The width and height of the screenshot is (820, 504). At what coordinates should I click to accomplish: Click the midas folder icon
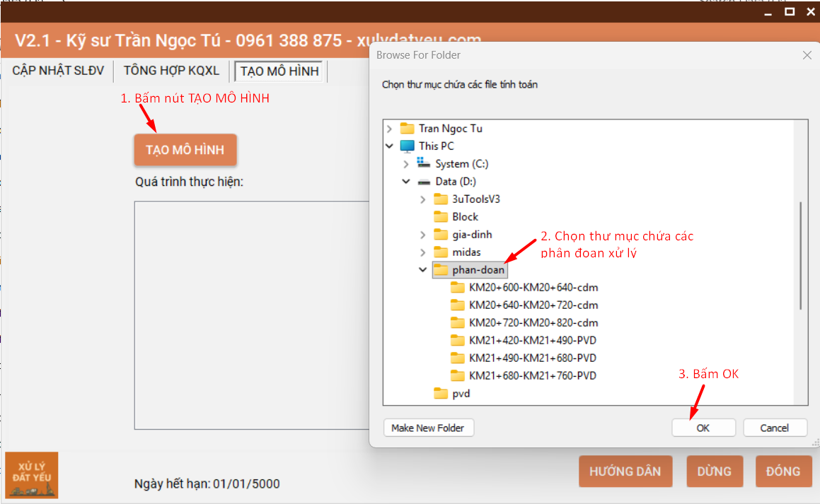pos(441,252)
